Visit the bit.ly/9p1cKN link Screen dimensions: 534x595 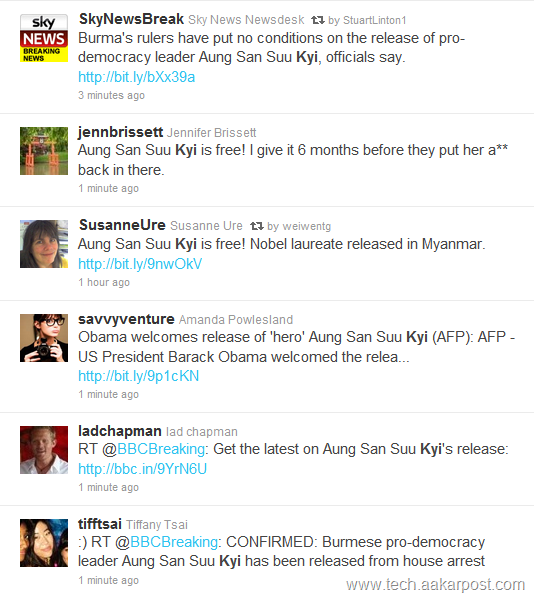tap(139, 376)
